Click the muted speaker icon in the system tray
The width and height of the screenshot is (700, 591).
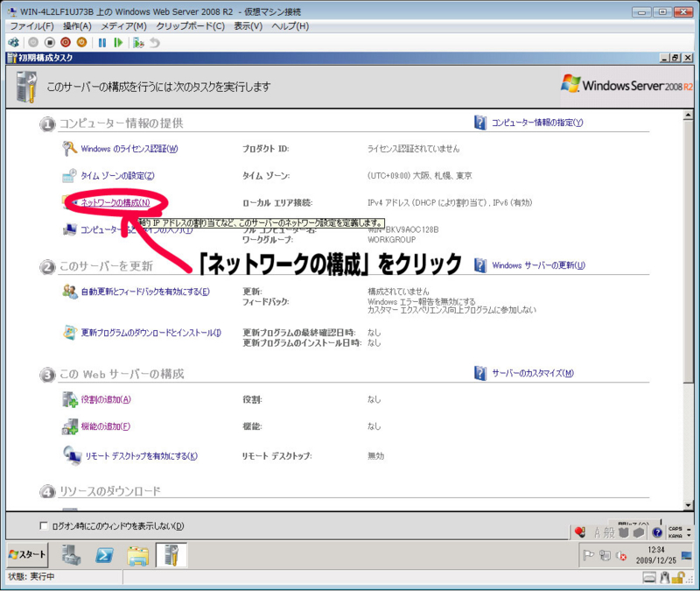point(620,556)
